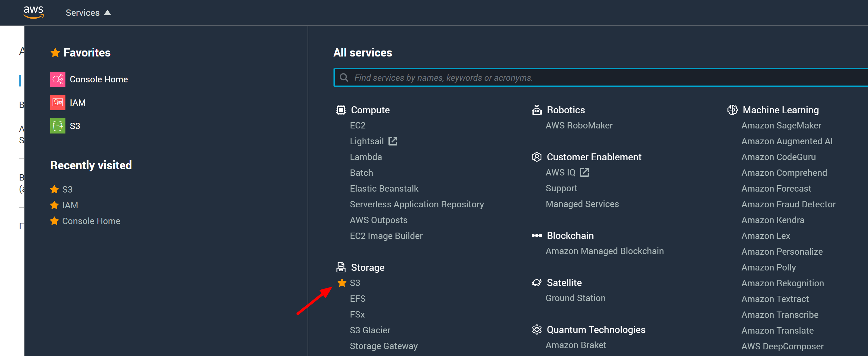Toggle star next to recently visited IAM

(54, 205)
